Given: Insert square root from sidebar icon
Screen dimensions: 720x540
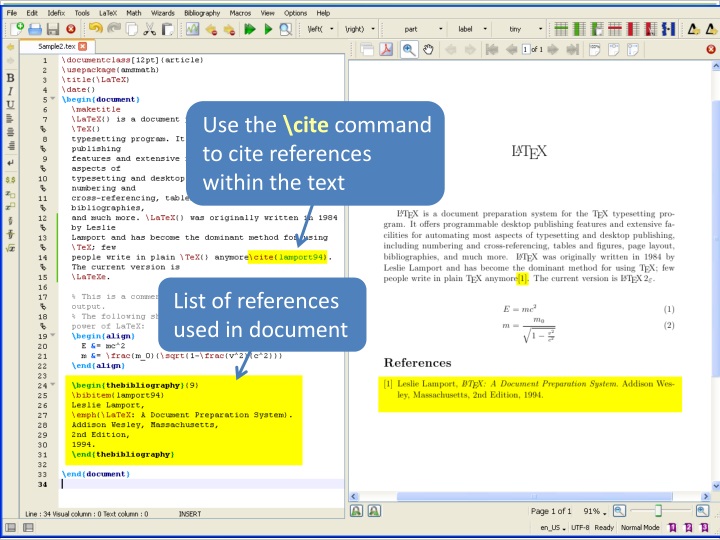Looking at the screenshot, I should pyautogui.click(x=10, y=248).
